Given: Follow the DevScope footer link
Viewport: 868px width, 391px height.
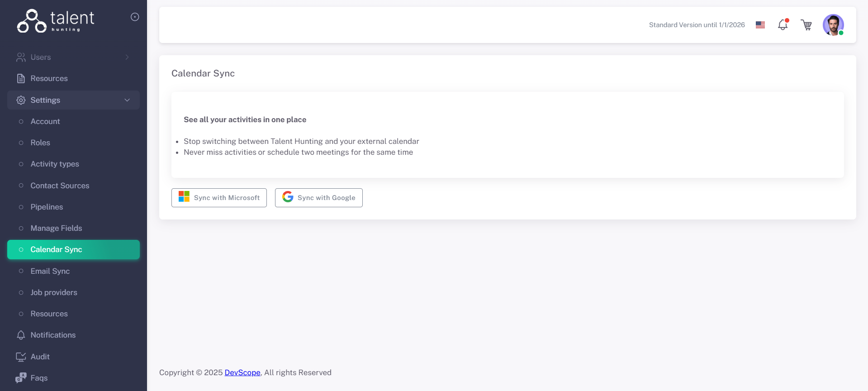Looking at the screenshot, I should pyautogui.click(x=242, y=372).
